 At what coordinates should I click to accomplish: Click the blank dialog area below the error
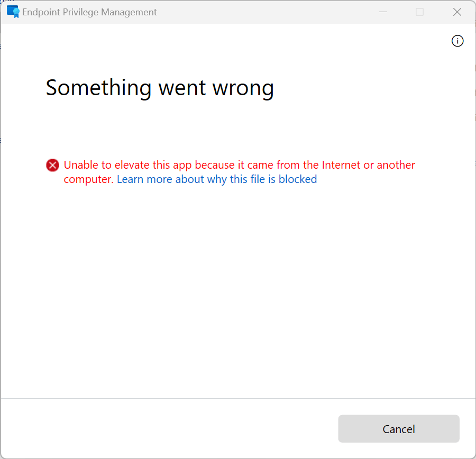[x=238, y=291]
